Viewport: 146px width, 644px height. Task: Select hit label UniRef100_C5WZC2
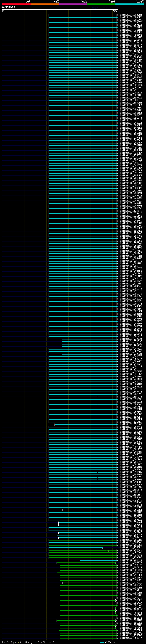[x=131, y=52]
